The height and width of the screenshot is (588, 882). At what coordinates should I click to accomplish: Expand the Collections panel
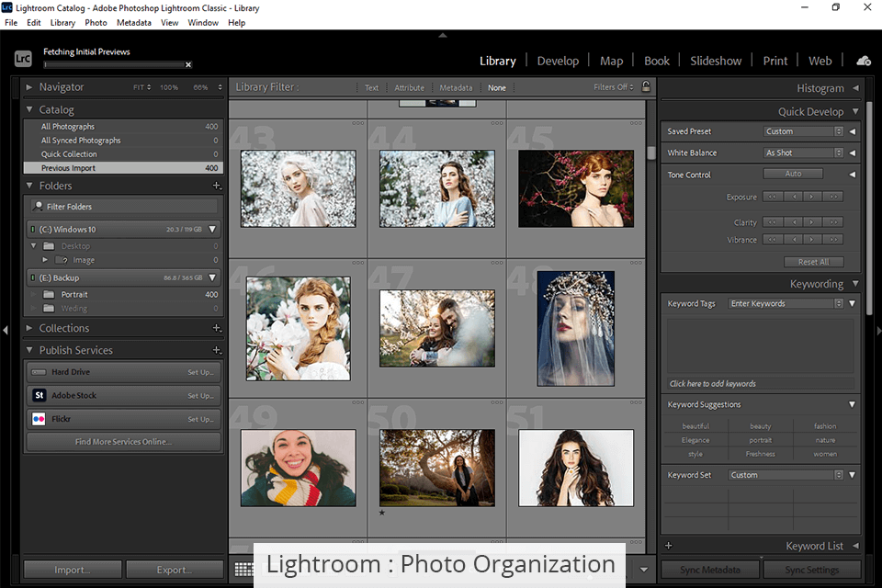point(28,327)
